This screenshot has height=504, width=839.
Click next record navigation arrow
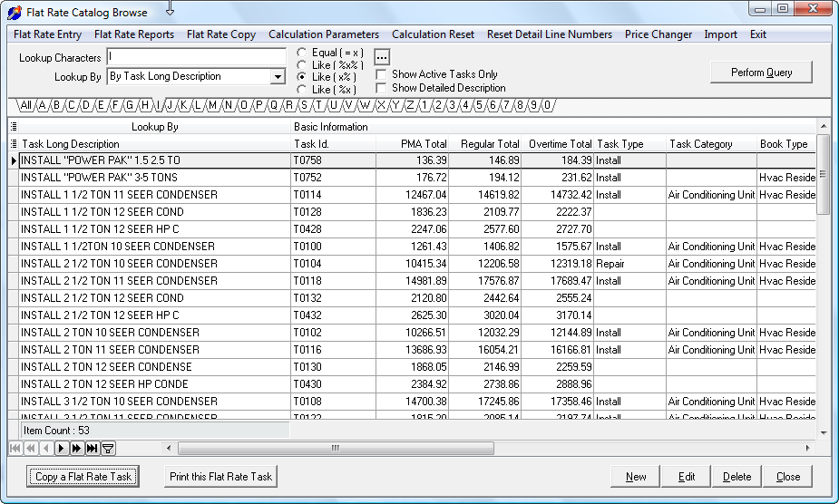(x=62, y=449)
